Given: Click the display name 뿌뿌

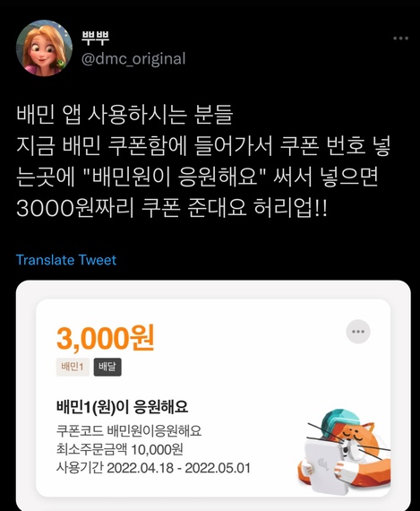Looking at the screenshot, I should pos(95,39).
